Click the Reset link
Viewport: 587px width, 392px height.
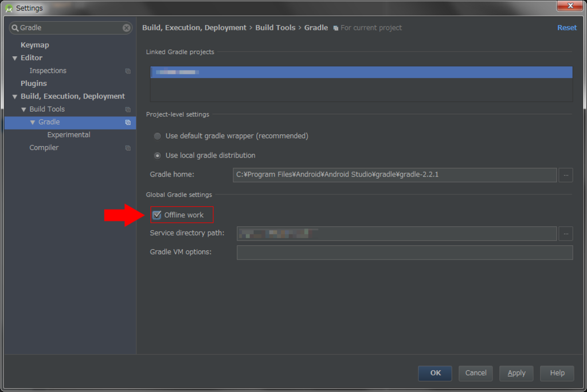point(566,27)
